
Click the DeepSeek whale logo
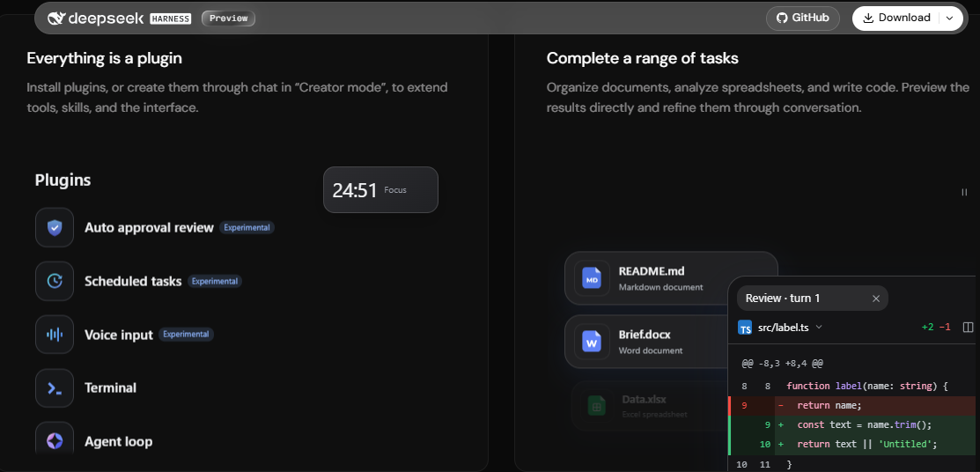click(x=55, y=18)
